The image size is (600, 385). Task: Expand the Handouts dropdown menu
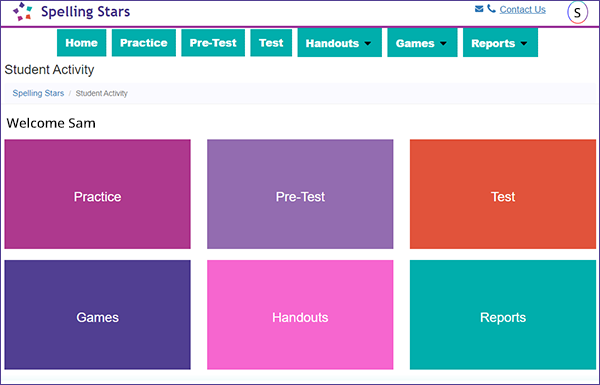coord(340,43)
